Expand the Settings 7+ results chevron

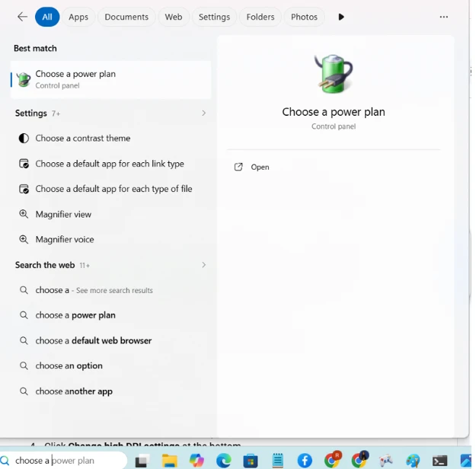(203, 113)
